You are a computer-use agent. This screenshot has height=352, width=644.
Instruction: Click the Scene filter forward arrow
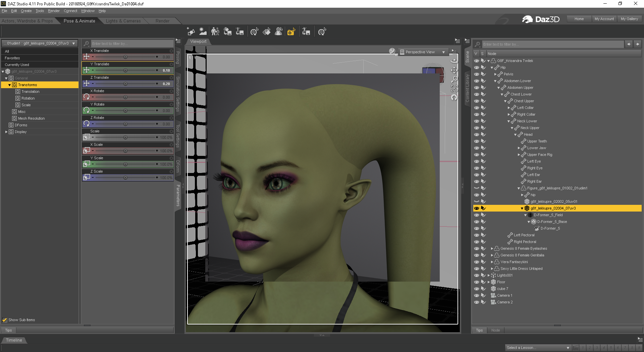click(638, 44)
